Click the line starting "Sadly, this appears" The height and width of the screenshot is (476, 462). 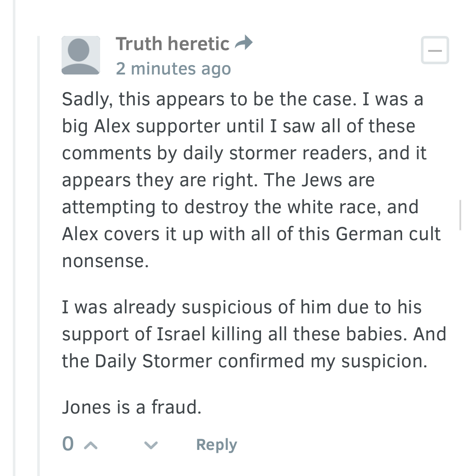(x=243, y=100)
